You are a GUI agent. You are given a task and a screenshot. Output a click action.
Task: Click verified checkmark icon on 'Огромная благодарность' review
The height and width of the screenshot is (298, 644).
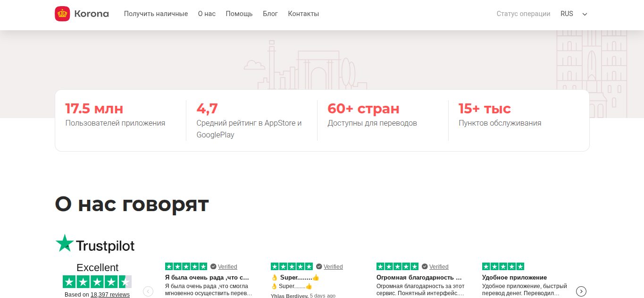click(x=425, y=266)
